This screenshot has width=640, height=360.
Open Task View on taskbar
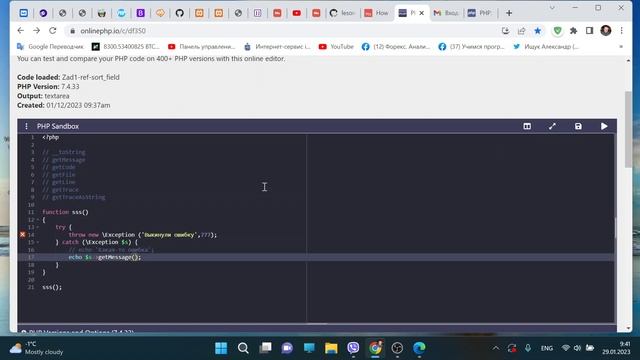coord(265,348)
